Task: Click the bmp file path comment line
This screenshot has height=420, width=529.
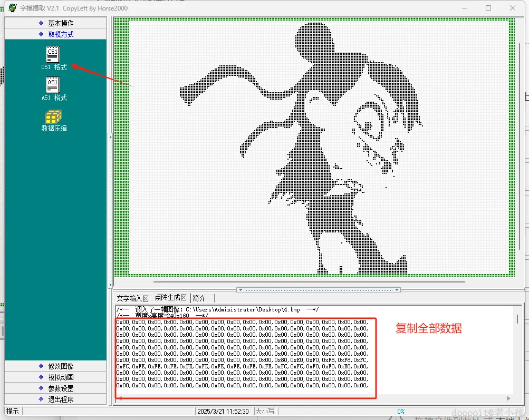Action: click(218, 309)
